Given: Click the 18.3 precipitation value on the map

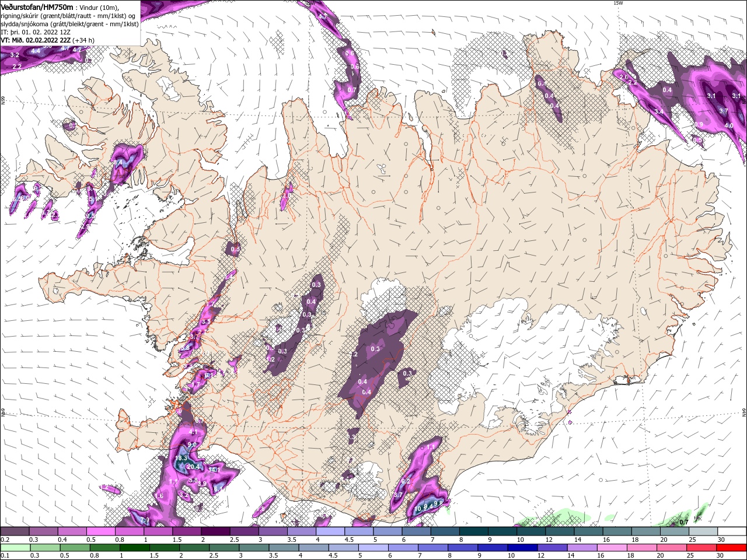Looking at the screenshot, I should pos(181,459).
